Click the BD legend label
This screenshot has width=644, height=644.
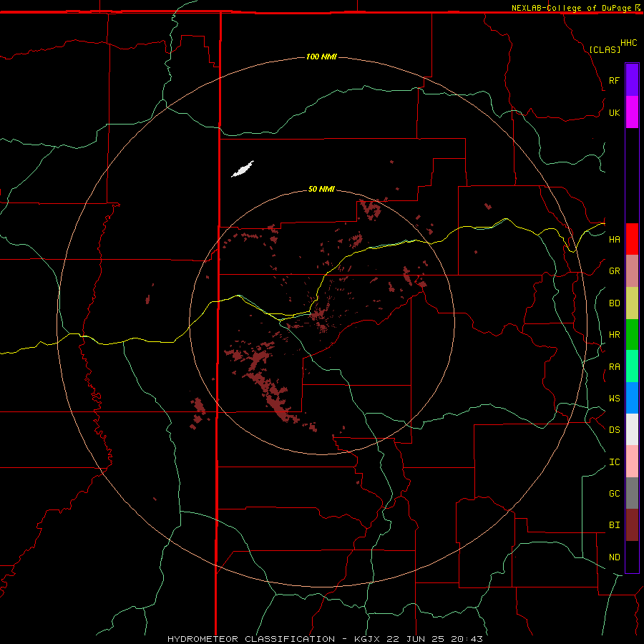(614, 303)
